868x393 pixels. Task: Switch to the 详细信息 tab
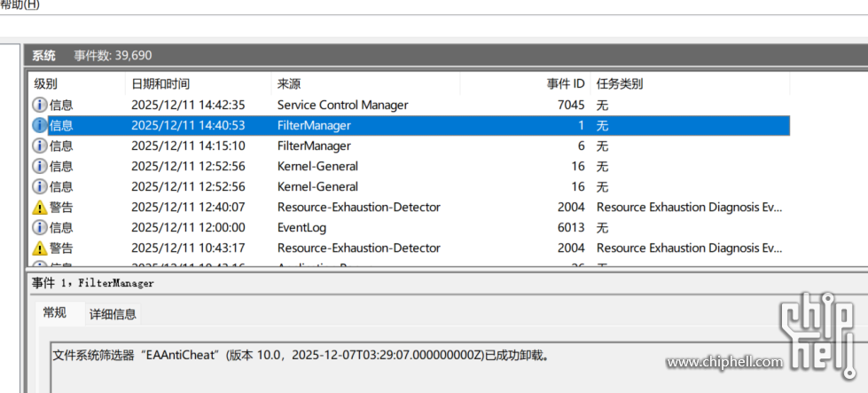tap(113, 314)
